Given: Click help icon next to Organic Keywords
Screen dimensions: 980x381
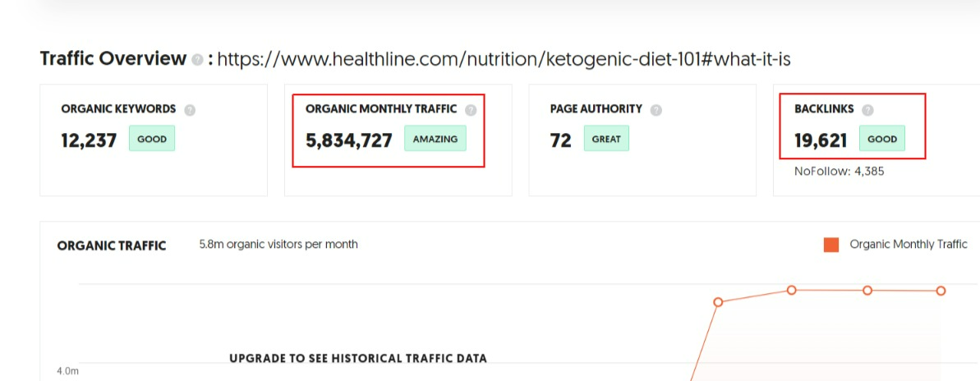Looking at the screenshot, I should coord(190,110).
